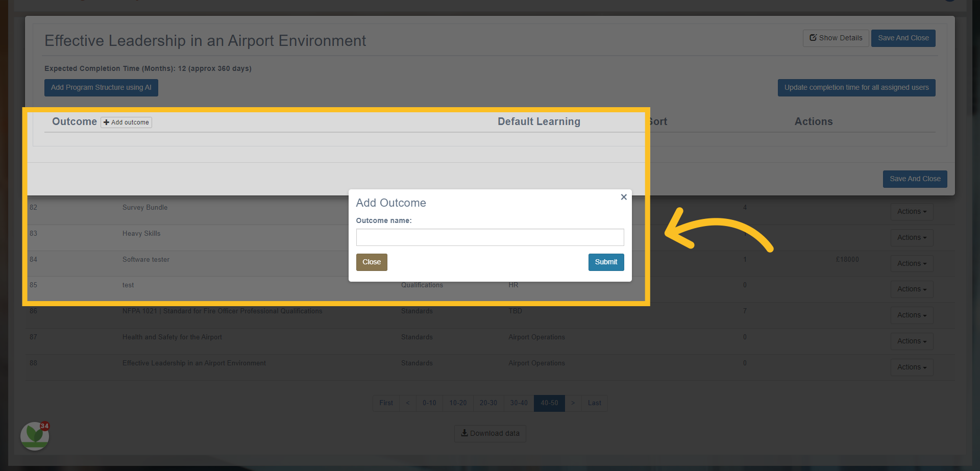This screenshot has height=471, width=980.
Task: Open the green sprout chat widget
Action: click(x=35, y=436)
